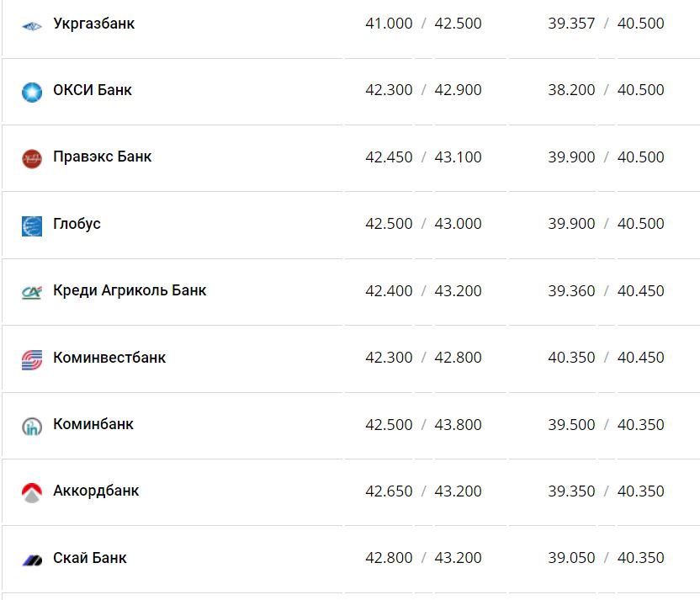Click Скай Банк rate 42.800 / 43.200
The height and width of the screenshot is (600, 700).
pos(423,558)
